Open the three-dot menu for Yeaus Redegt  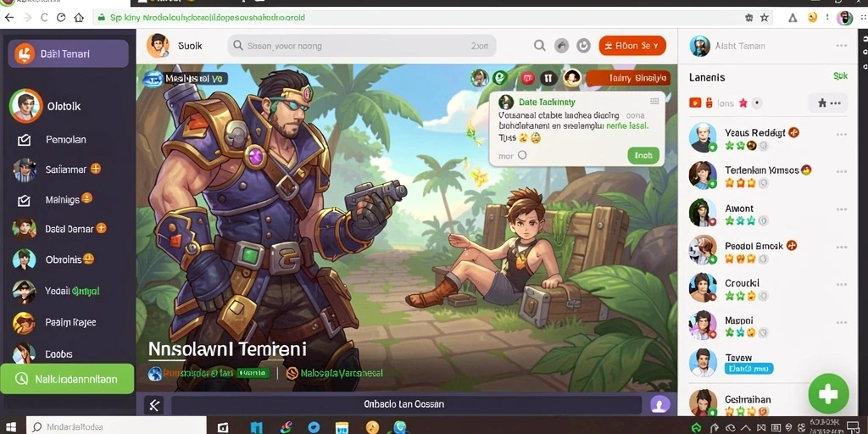pyautogui.click(x=842, y=135)
